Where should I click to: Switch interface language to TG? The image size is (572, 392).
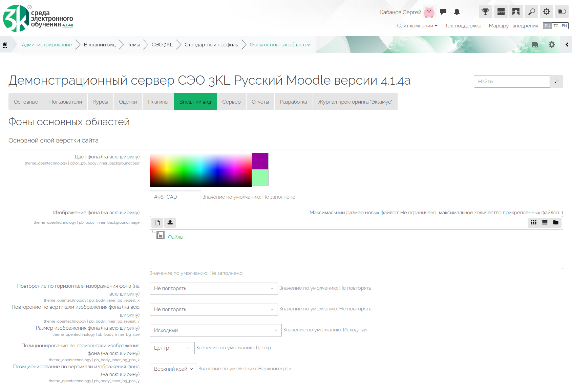(x=556, y=26)
